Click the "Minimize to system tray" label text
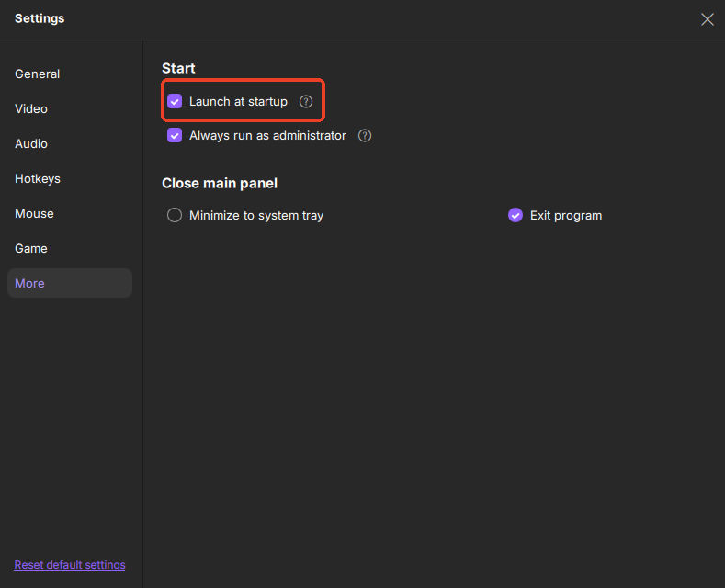This screenshot has width=725, height=588. [x=256, y=216]
